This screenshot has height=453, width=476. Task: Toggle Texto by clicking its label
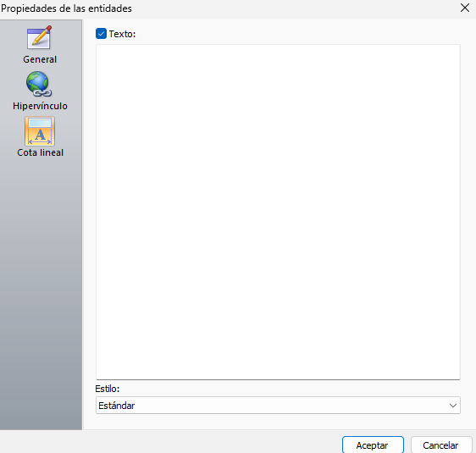click(122, 34)
